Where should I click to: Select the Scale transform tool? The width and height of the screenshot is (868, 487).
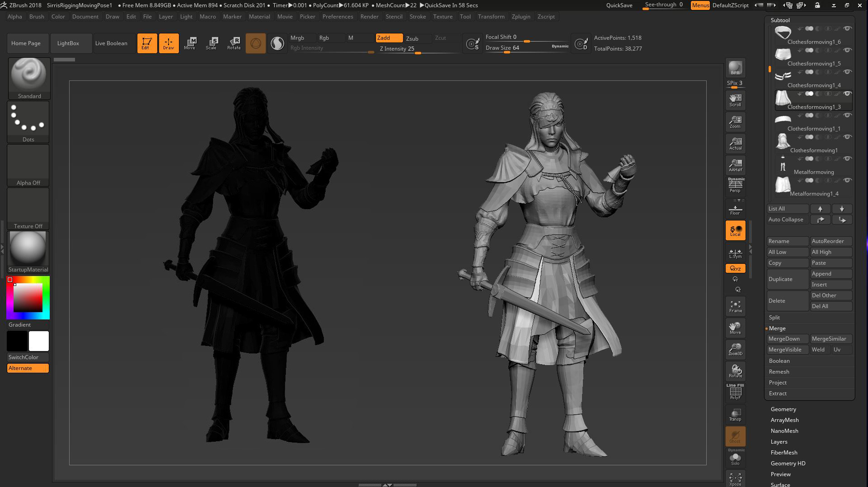tap(211, 43)
